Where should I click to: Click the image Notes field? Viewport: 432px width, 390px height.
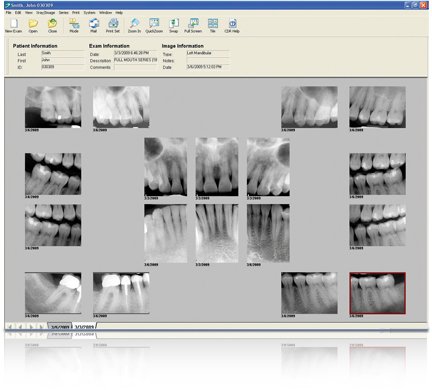(x=208, y=60)
